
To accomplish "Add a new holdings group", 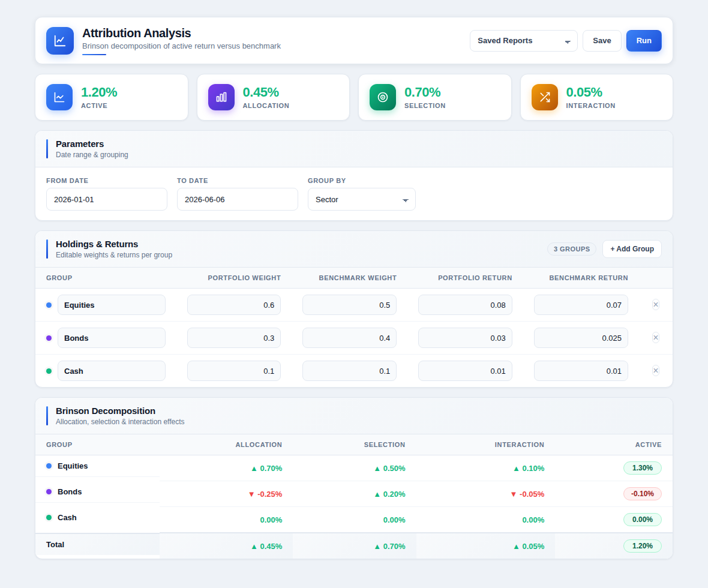I will pyautogui.click(x=632, y=249).
